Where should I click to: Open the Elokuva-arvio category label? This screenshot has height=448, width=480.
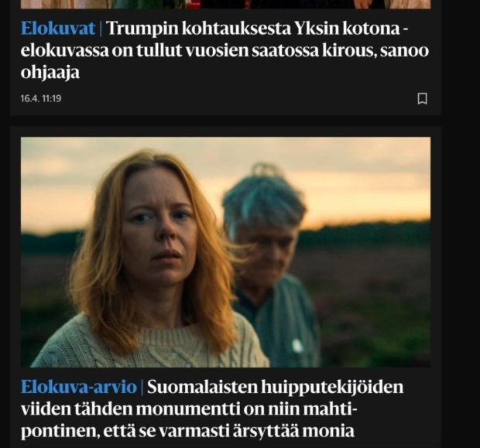pos(79,387)
